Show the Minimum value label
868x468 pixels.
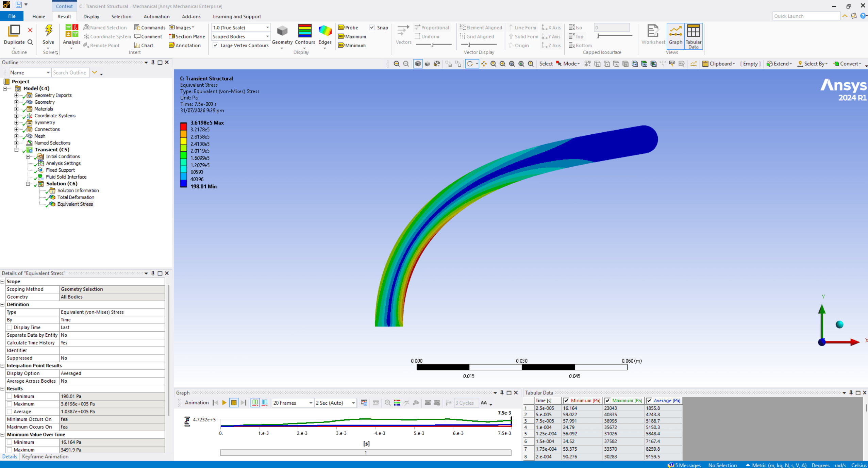coord(352,45)
